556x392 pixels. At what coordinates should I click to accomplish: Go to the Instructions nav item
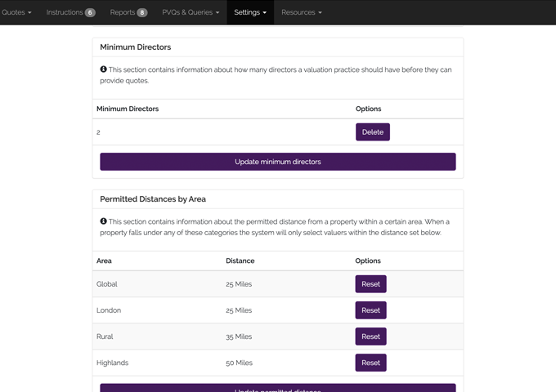click(65, 12)
